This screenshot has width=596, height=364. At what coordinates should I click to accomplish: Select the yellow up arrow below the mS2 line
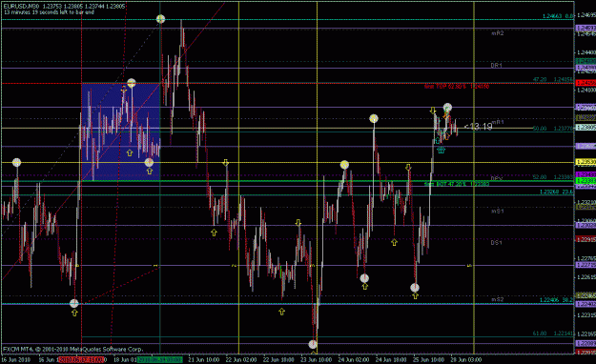(x=281, y=312)
